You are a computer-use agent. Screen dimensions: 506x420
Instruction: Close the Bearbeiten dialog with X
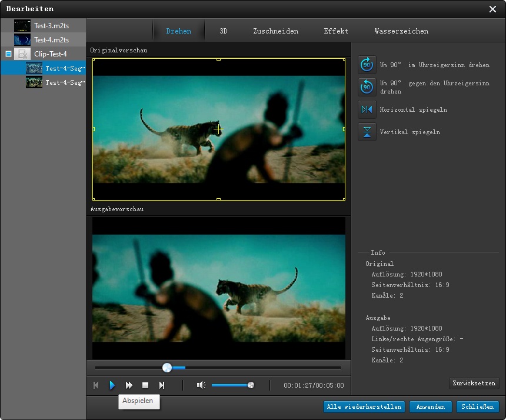(492, 9)
